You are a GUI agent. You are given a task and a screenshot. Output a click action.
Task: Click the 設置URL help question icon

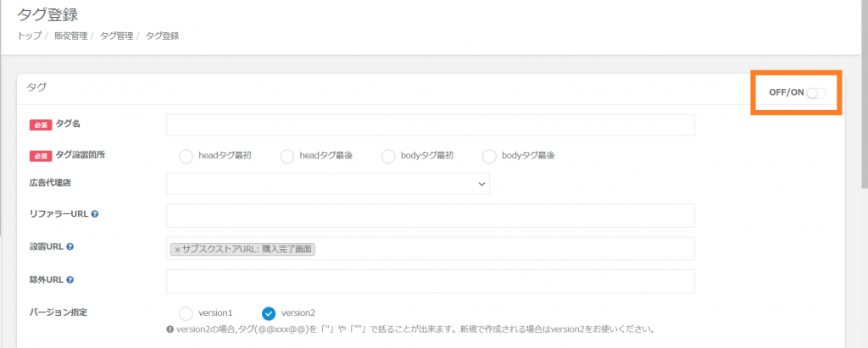click(70, 247)
